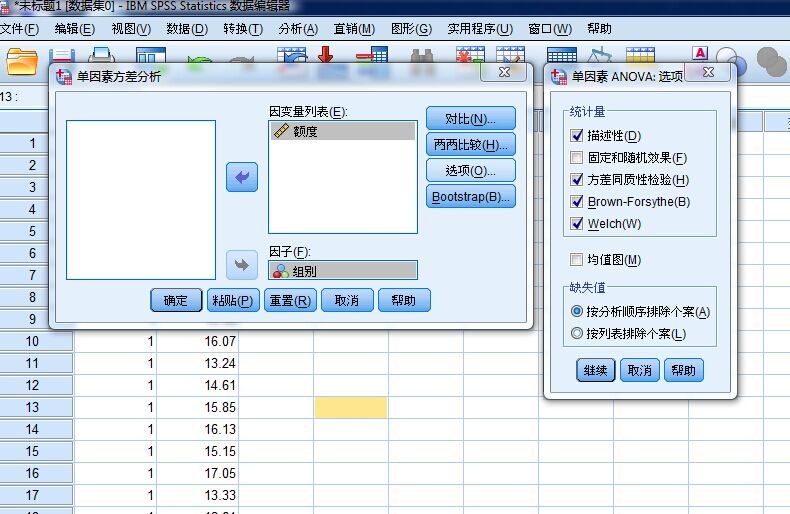Screen dimensions: 790x514
Task: Click the Variables toolbar icon
Action: pyautogui.click(x=372, y=54)
